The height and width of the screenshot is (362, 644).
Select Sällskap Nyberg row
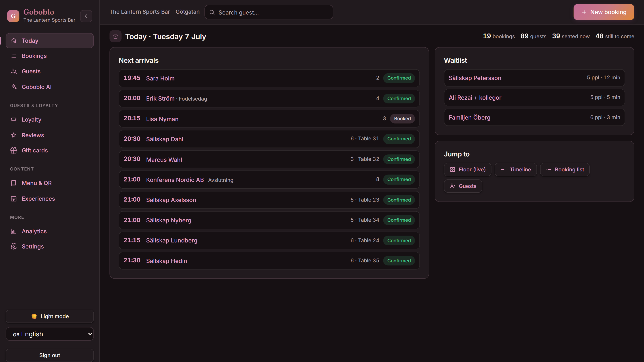269,220
